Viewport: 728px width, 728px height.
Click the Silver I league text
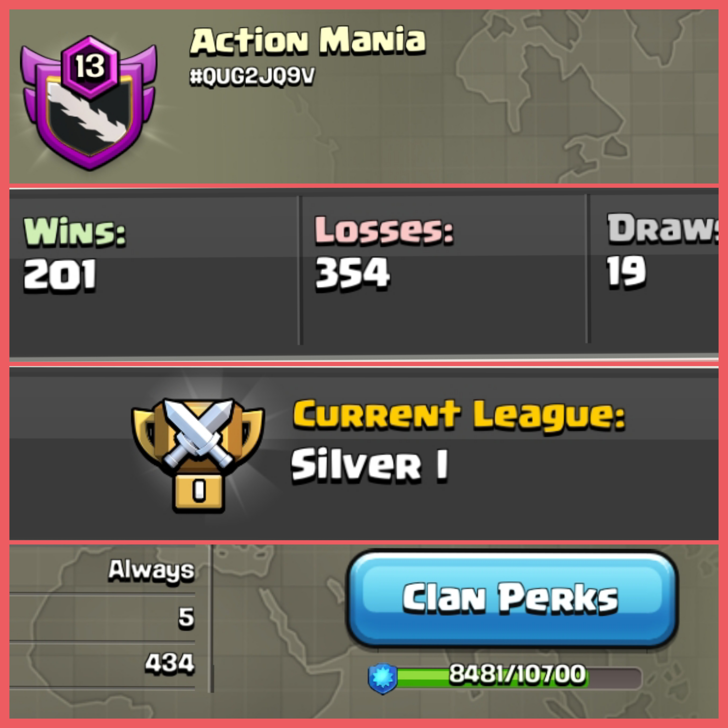point(370,466)
